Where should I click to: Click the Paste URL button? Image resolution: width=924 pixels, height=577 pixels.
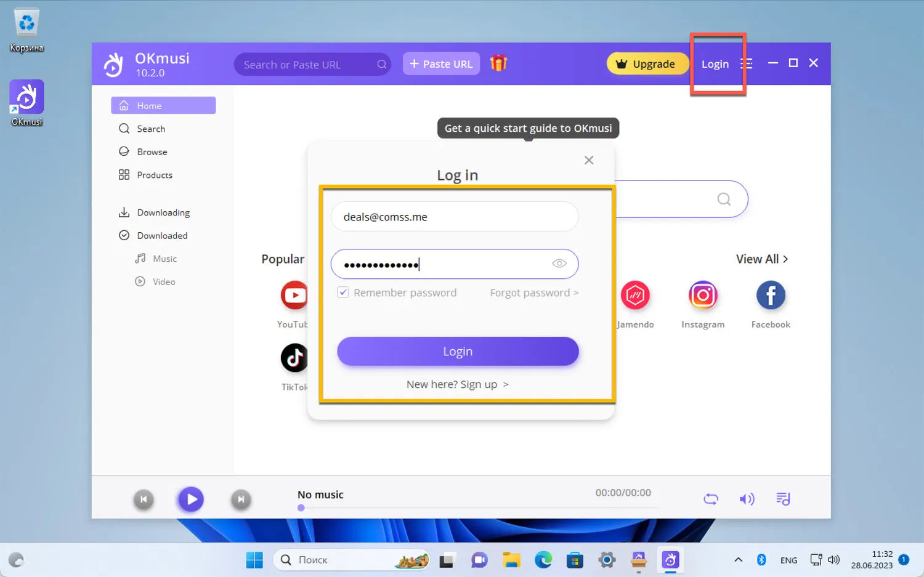coord(441,63)
